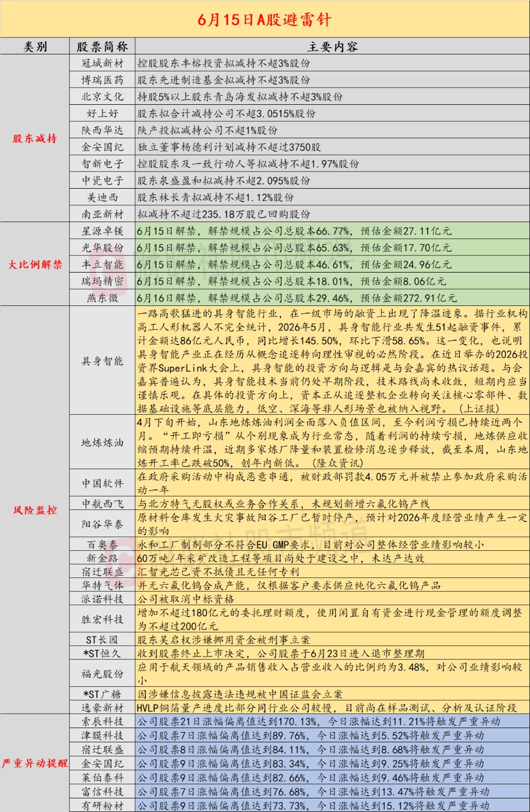Select stock name 中瓷电子
Image resolution: width=530 pixels, height=812 pixels.
(x=102, y=180)
